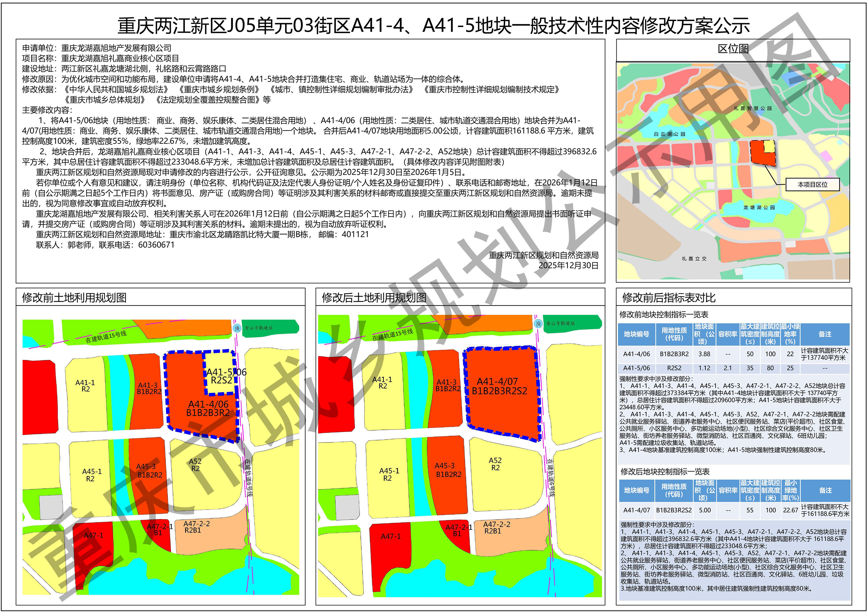Click the 龙塘湖公园 label on the location map
868x614 pixels.
759,207
